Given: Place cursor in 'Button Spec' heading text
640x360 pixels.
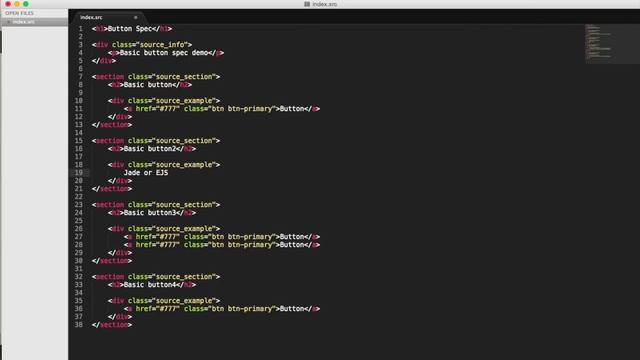Looking at the screenshot, I should (129, 29).
